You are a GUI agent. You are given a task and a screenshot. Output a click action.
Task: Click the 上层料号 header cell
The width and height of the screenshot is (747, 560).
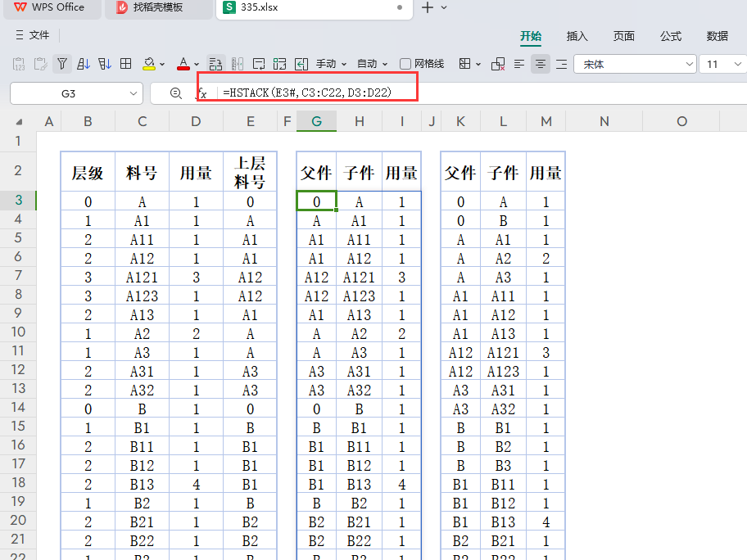click(250, 171)
